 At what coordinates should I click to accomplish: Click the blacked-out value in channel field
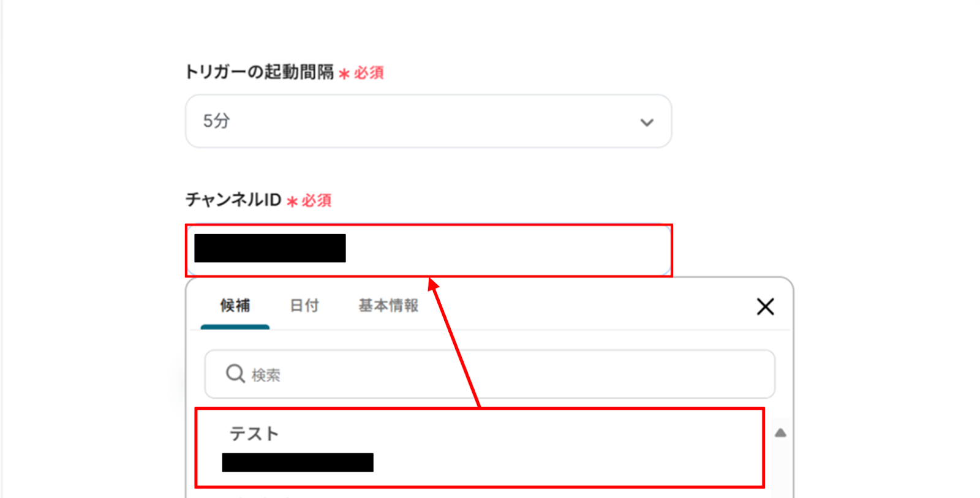click(x=270, y=248)
